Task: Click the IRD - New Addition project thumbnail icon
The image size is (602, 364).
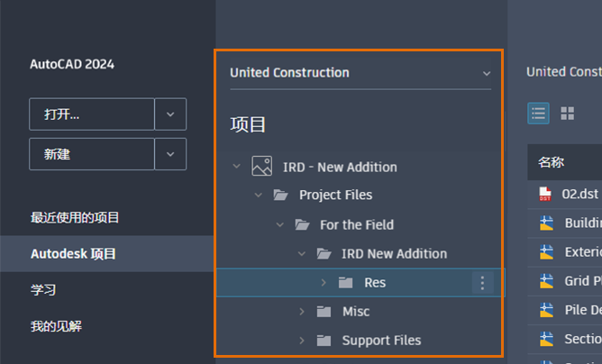Action: pyautogui.click(x=262, y=166)
